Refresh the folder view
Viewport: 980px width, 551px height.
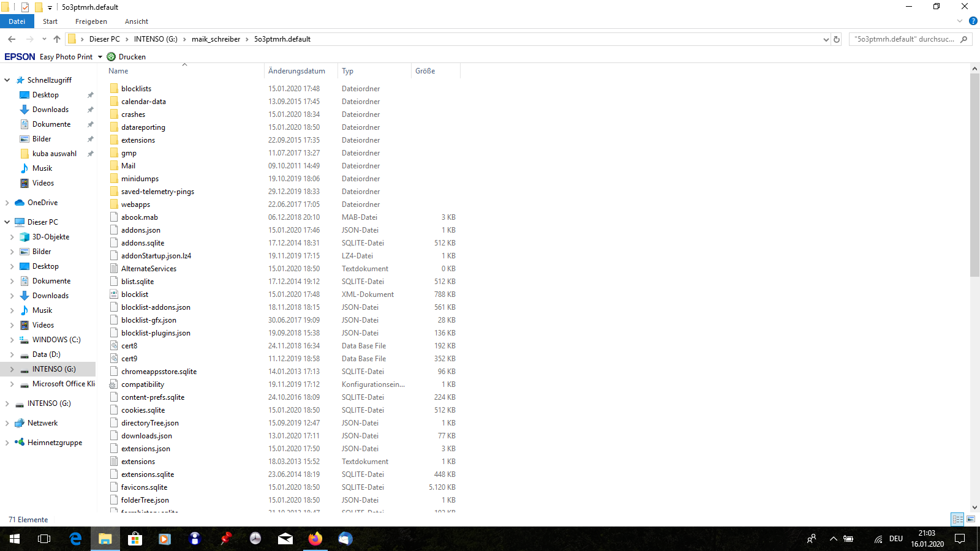(x=837, y=39)
